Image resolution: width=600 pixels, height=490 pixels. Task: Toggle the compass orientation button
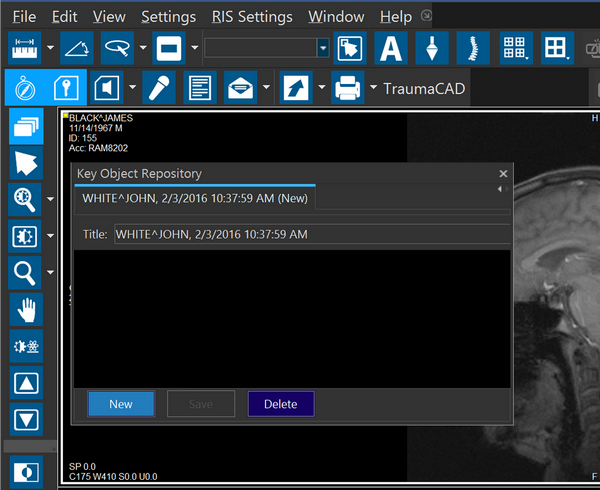tap(25, 89)
